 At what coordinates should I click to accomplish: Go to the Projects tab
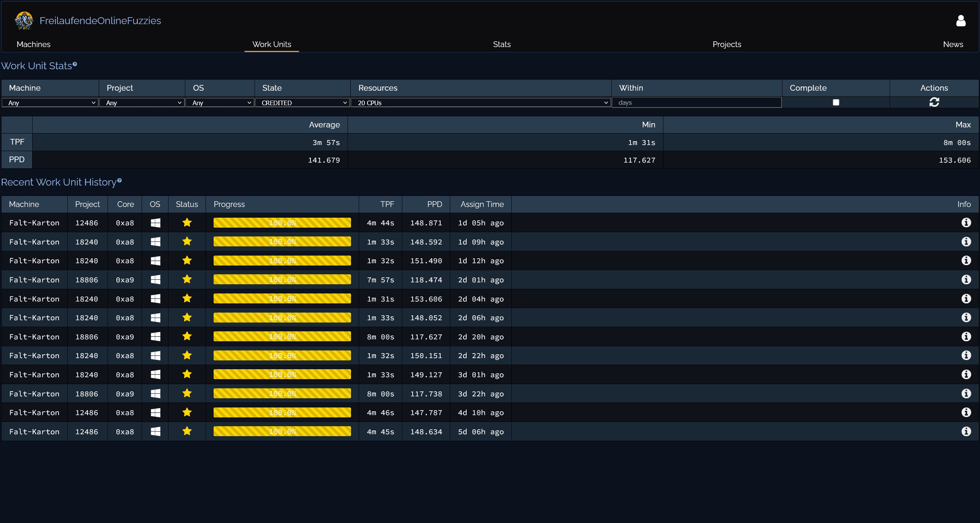click(727, 44)
